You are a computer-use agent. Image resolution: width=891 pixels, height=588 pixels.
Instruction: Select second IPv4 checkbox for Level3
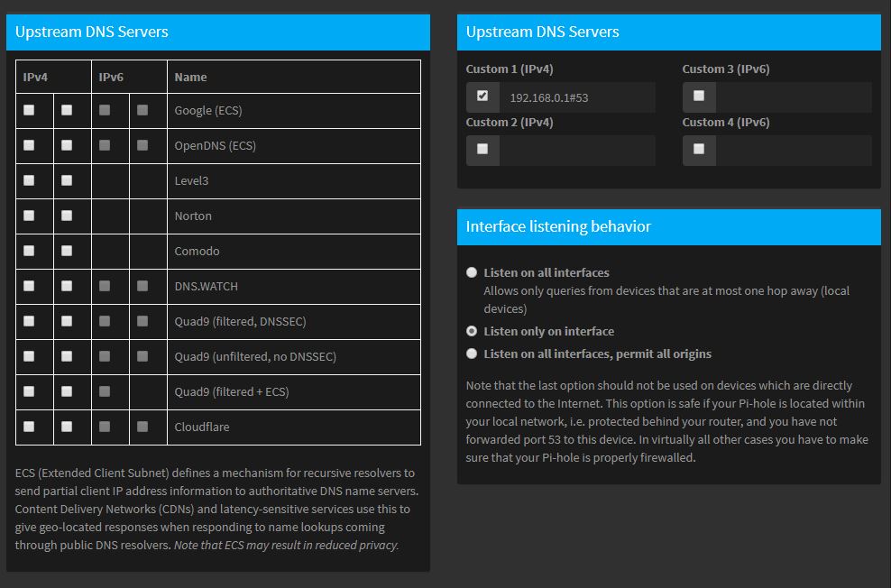click(x=67, y=180)
